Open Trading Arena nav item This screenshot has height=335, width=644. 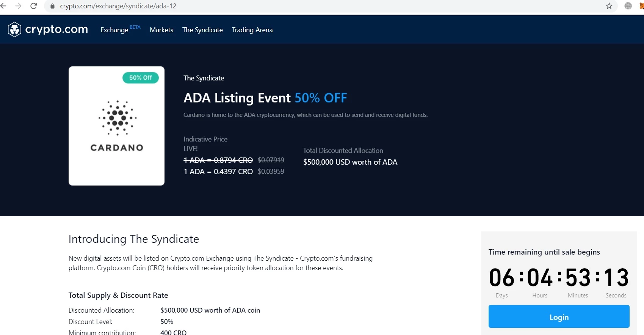click(252, 30)
